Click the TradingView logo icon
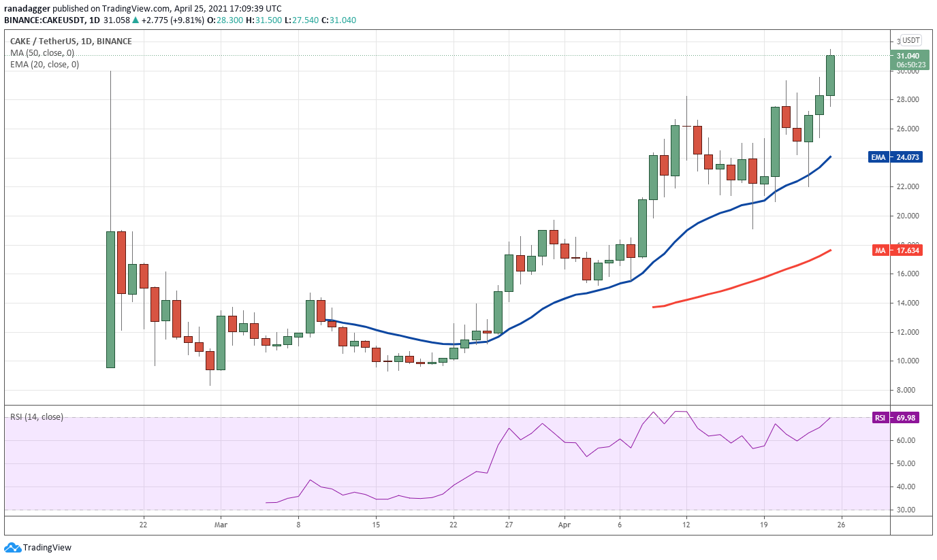The height and width of the screenshot is (560, 937). pyautogui.click(x=12, y=547)
